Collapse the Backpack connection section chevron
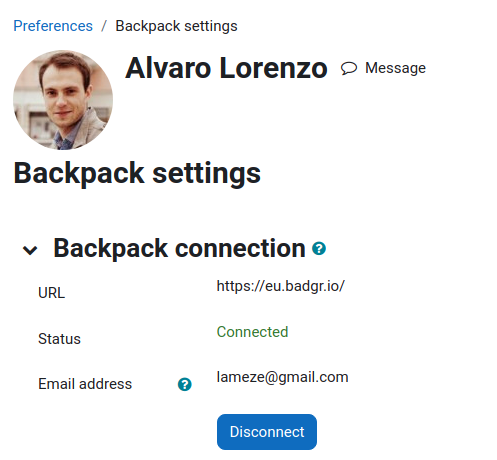The width and height of the screenshot is (497, 460). [30, 250]
